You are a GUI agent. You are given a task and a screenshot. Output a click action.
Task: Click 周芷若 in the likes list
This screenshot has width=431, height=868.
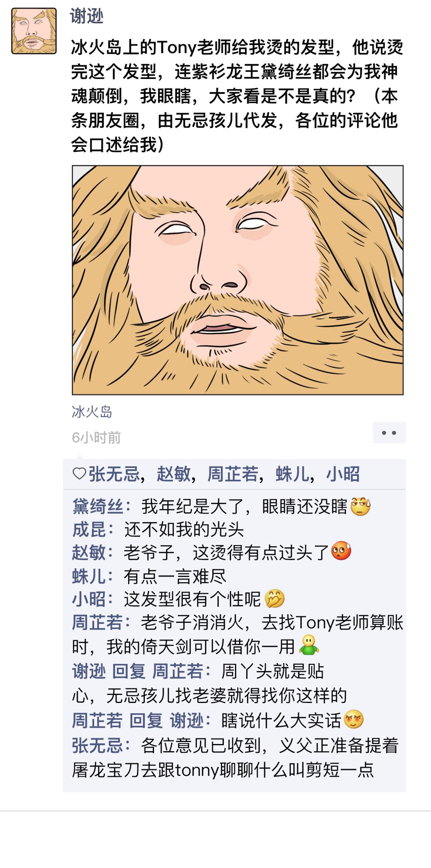[x=233, y=474]
